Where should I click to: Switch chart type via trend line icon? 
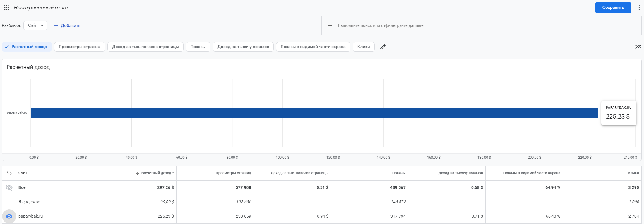pyautogui.click(x=638, y=47)
